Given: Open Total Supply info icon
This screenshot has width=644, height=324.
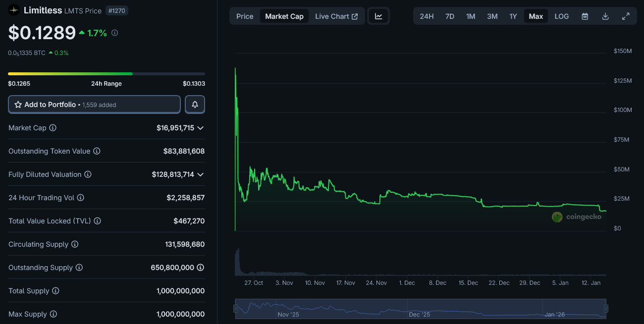Looking at the screenshot, I should pyautogui.click(x=55, y=291).
